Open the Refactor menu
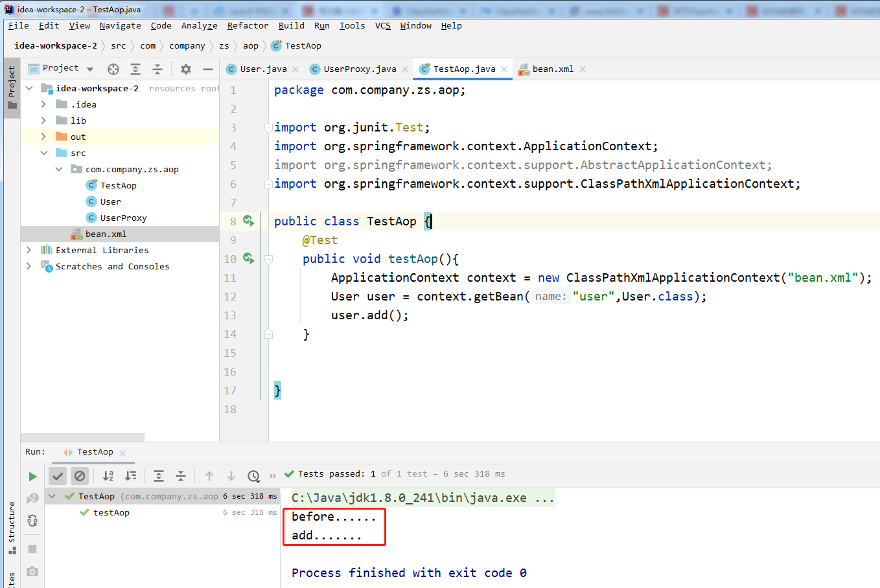Image resolution: width=880 pixels, height=588 pixels. point(248,25)
